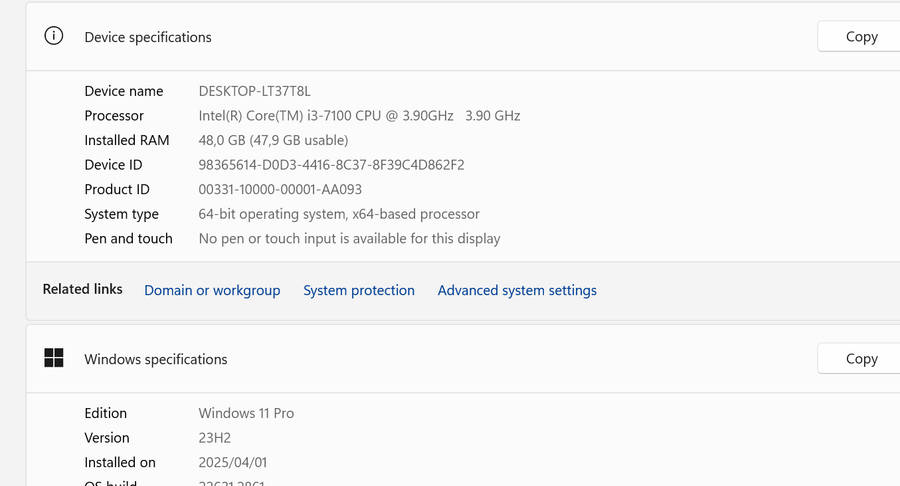Click the device name DESKTOP-LT37T8L
This screenshot has height=486, width=900.
(x=255, y=91)
